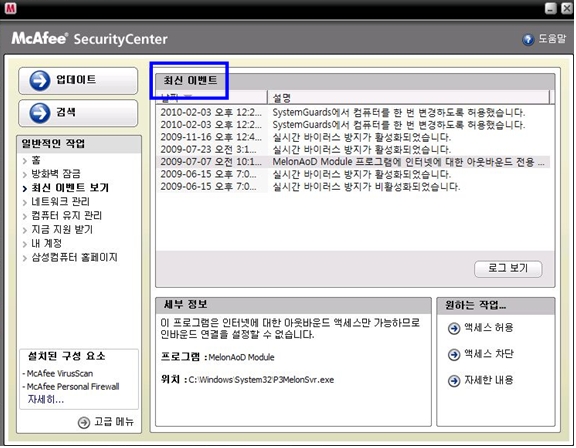576x448 pixels.
Task: Click the blue arrow icon next to 업데이트
Action: click(x=40, y=80)
